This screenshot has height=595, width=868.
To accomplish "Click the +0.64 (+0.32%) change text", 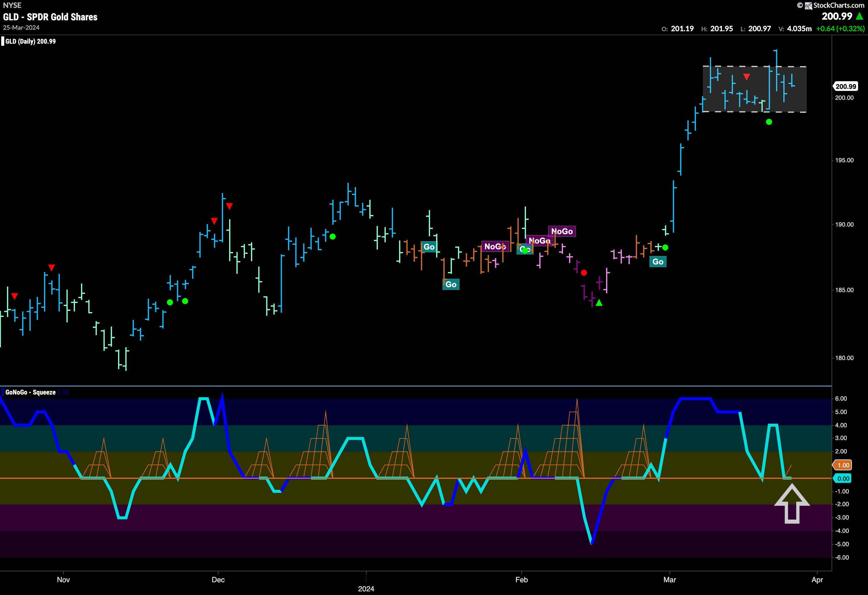I will pos(840,29).
